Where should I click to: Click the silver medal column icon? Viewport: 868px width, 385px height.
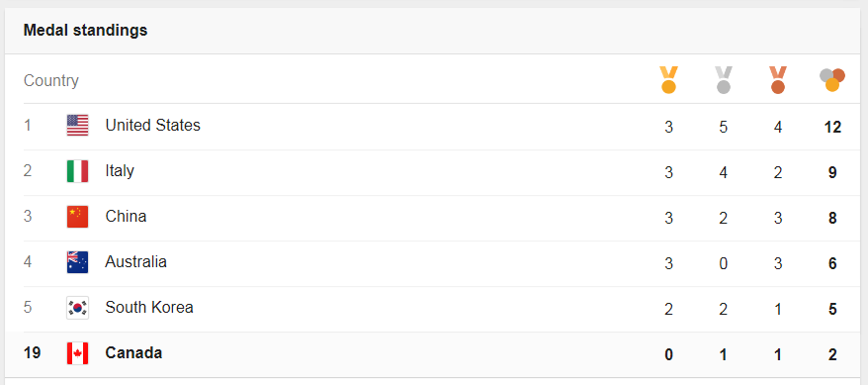(723, 80)
